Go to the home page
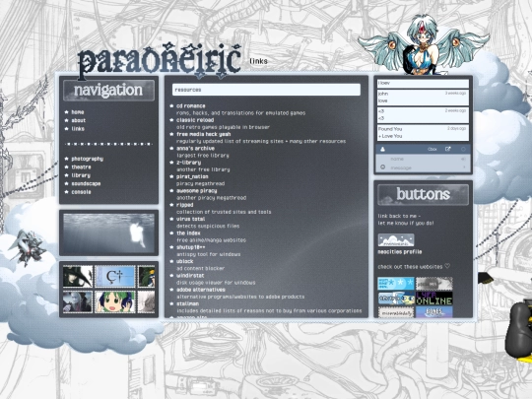The image size is (532, 399). coord(78,112)
